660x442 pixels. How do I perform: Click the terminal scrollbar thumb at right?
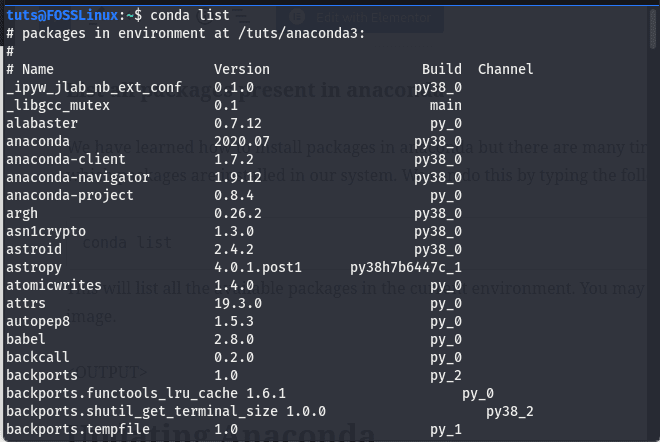[x=654, y=29]
